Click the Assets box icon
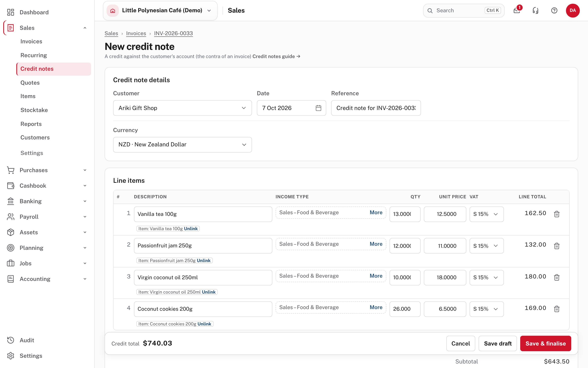588x368 pixels. click(x=10, y=232)
